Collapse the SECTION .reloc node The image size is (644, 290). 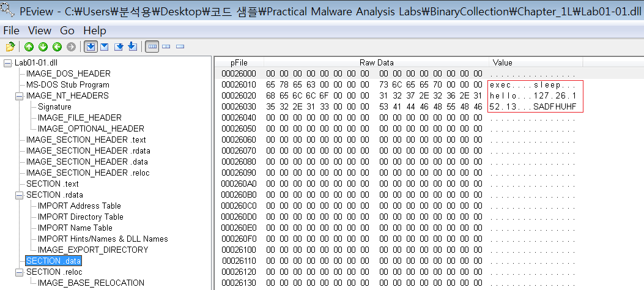click(19, 272)
